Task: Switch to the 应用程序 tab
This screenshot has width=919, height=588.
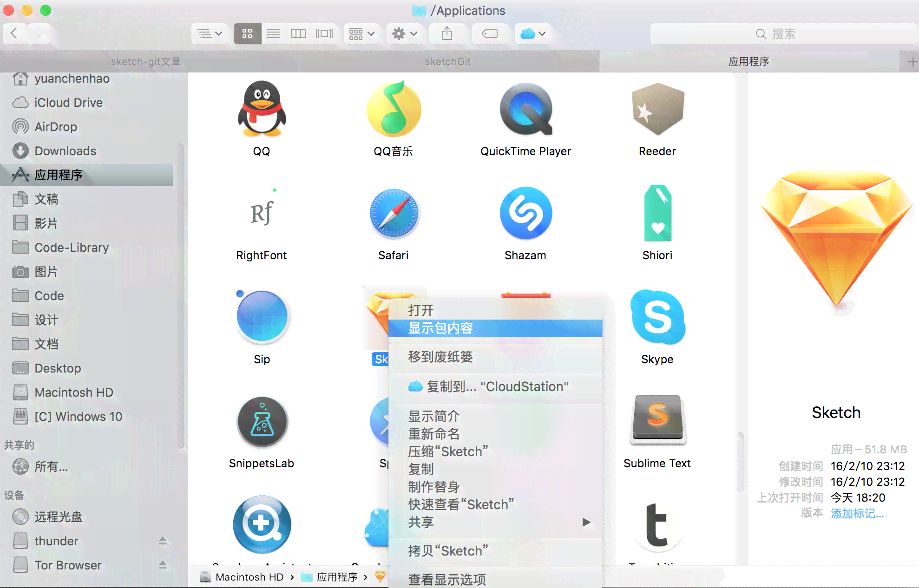Action: pyautogui.click(x=749, y=61)
